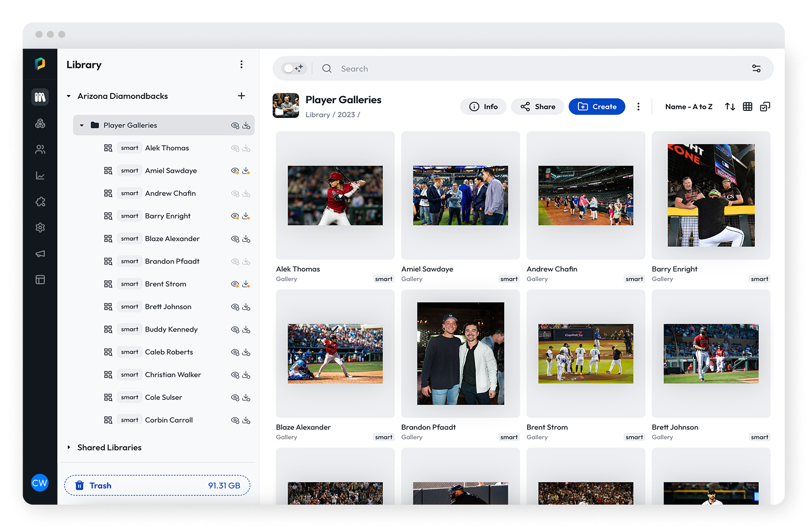The height and width of the screenshot is (532, 812).
Task: Toggle visibility for Brandon Pfaadt gallery
Action: (235, 262)
